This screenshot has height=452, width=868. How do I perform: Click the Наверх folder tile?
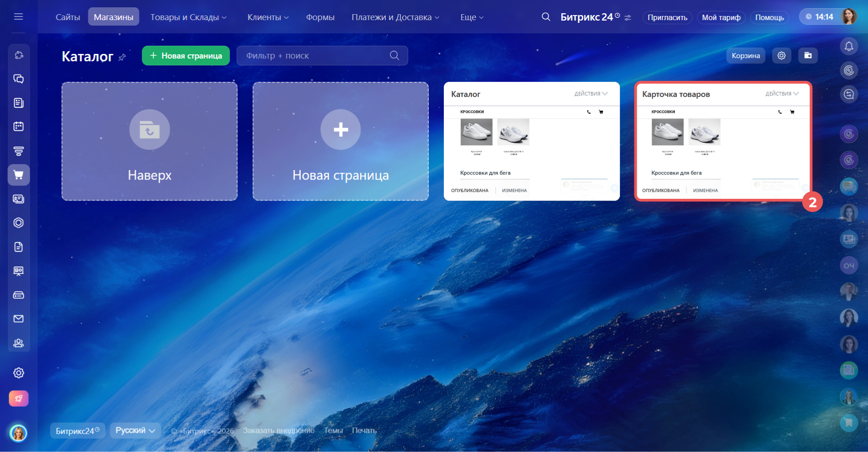point(149,141)
